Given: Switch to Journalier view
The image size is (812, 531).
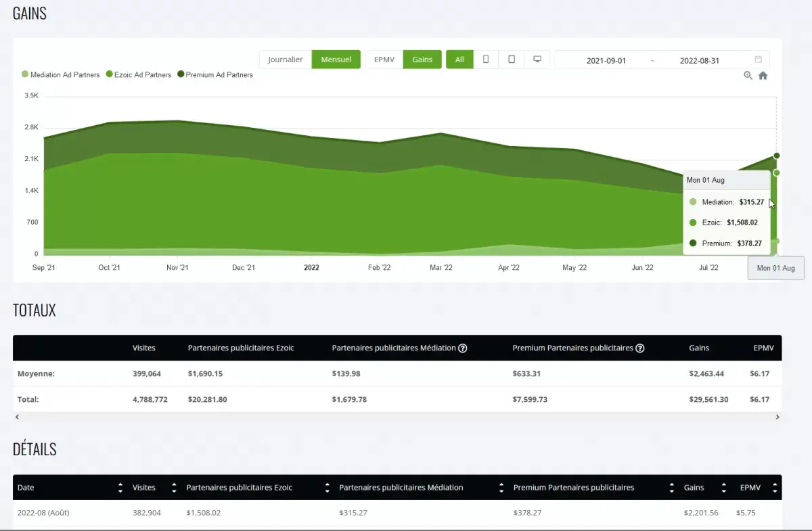Looking at the screenshot, I should click(x=285, y=60).
